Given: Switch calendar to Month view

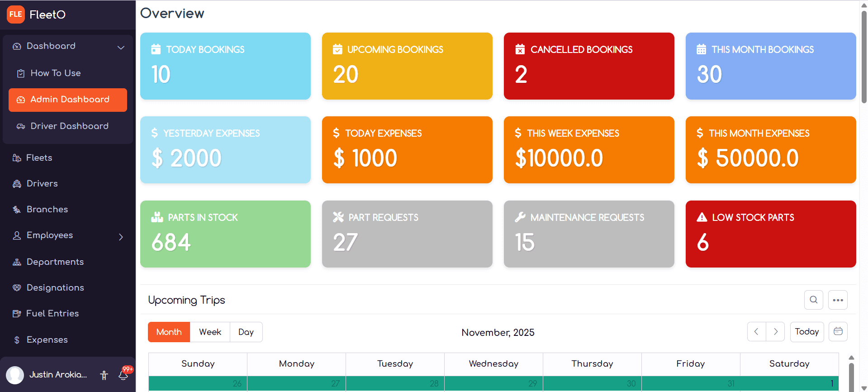Looking at the screenshot, I should click(169, 332).
